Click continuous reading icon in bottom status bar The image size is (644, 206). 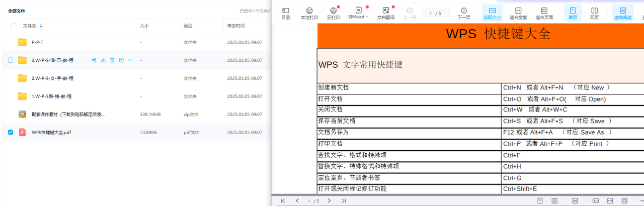[576, 201]
